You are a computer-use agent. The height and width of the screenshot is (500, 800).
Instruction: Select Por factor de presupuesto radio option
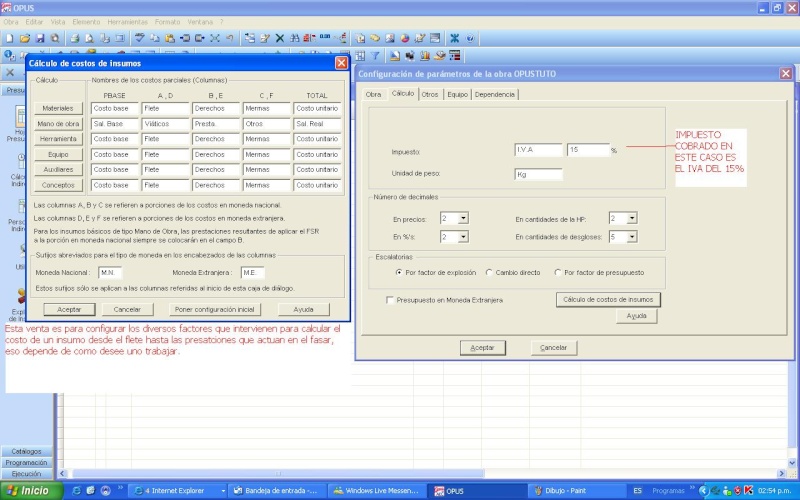click(558, 272)
